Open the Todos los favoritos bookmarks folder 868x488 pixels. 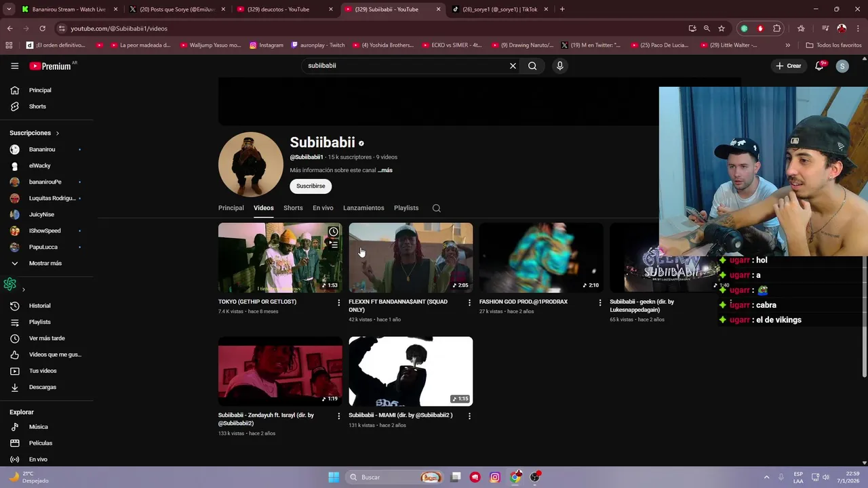[x=833, y=45]
